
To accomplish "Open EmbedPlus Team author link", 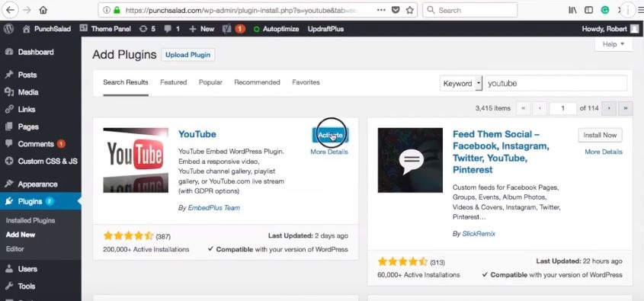I will click(x=213, y=208).
